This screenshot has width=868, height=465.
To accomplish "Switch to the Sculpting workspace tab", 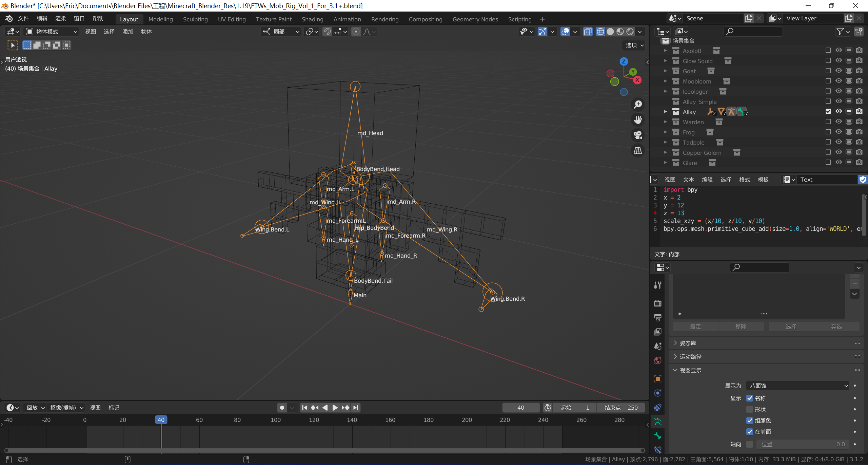I will click(x=195, y=19).
